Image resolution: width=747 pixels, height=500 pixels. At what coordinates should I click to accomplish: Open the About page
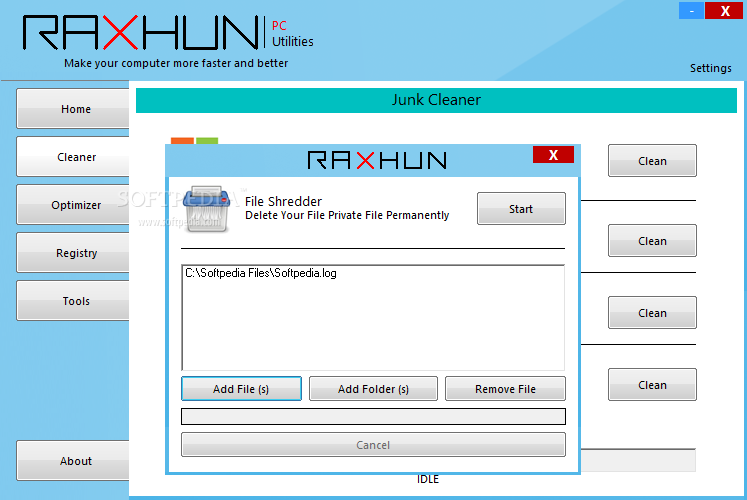[73, 460]
